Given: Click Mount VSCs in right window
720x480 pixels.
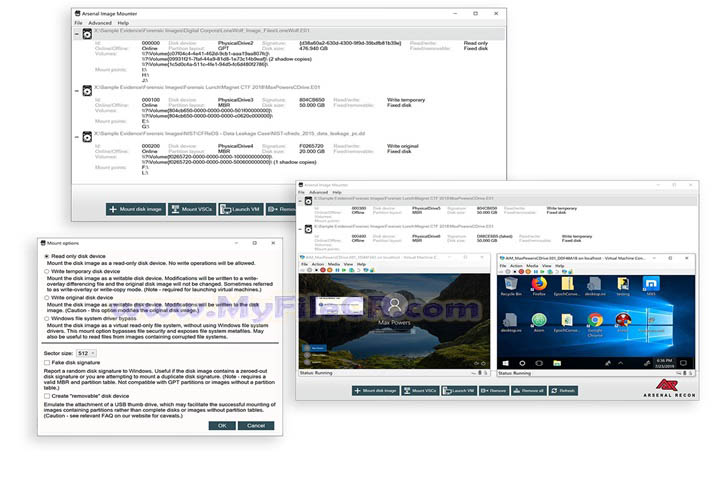Looking at the screenshot, I should tap(420, 390).
